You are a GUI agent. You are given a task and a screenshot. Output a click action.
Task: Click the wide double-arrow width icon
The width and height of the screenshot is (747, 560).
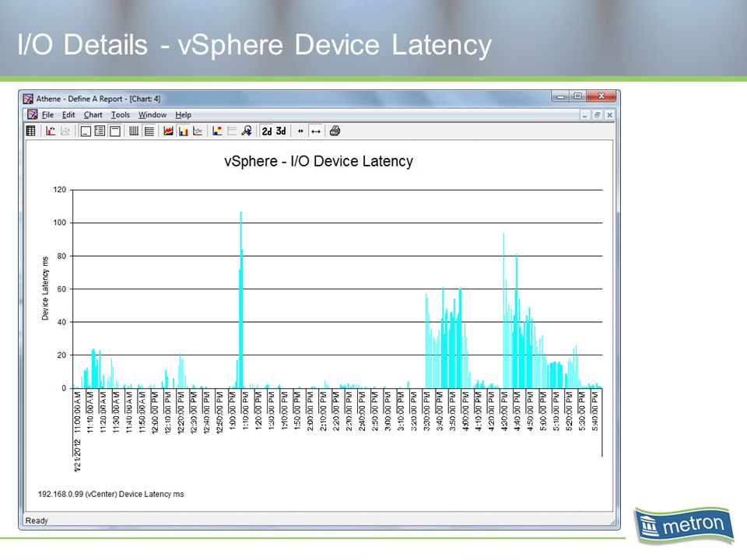coord(315,131)
